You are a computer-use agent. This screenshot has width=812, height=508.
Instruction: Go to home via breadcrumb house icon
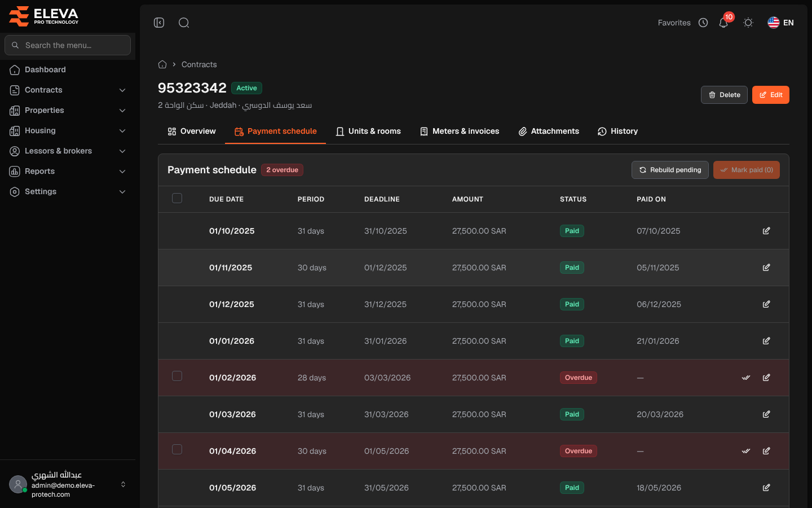pos(162,64)
